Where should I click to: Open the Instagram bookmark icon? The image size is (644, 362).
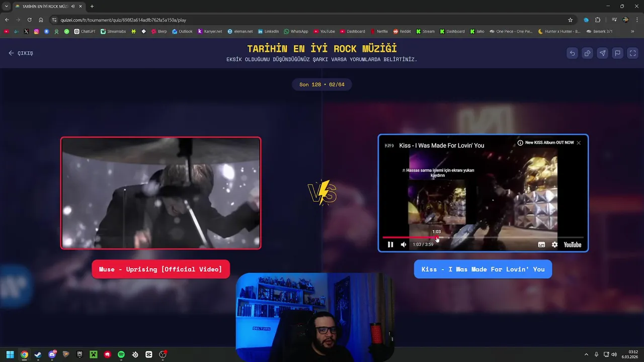36,31
